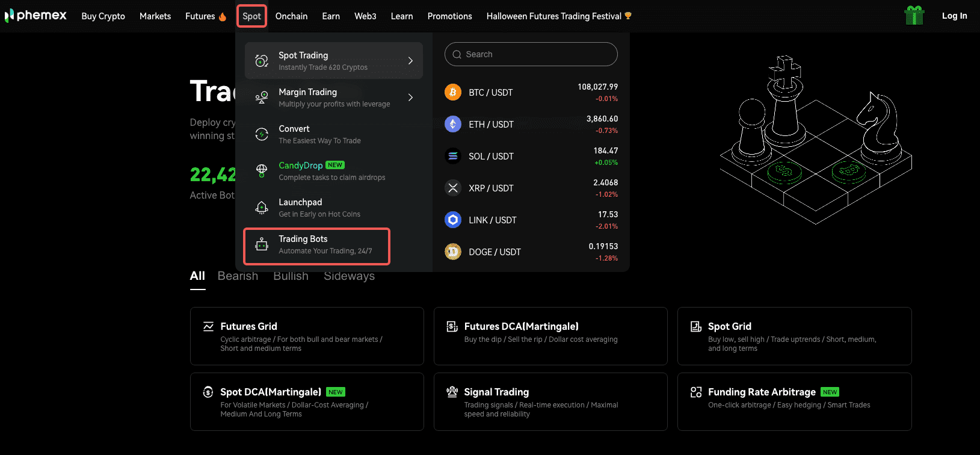This screenshot has height=455, width=980.
Task: Click the Phemex logo
Action: click(36, 16)
